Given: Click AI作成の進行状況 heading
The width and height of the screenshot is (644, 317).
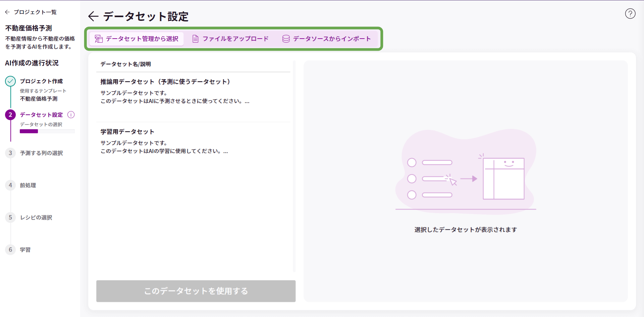Looking at the screenshot, I should [32, 63].
